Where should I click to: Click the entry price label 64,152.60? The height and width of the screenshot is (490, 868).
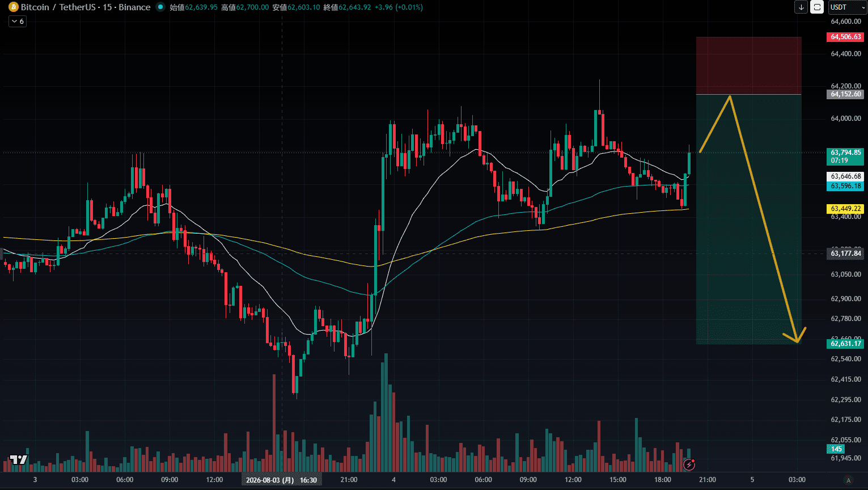845,94
